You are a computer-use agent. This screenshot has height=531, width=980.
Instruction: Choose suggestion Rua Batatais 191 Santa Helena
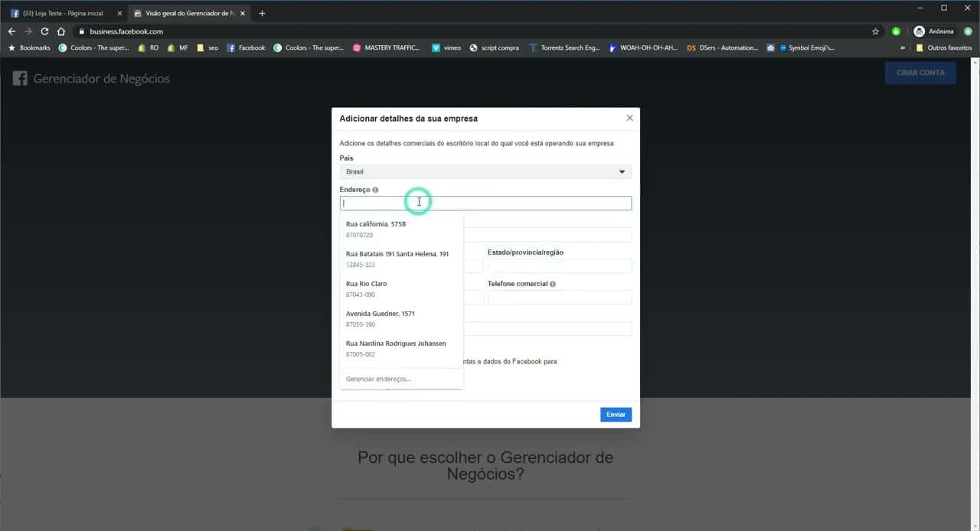pyautogui.click(x=401, y=259)
